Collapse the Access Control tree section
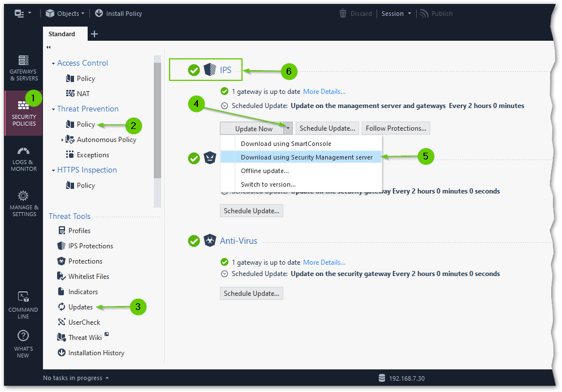The height and width of the screenshot is (392, 562). tap(53, 63)
